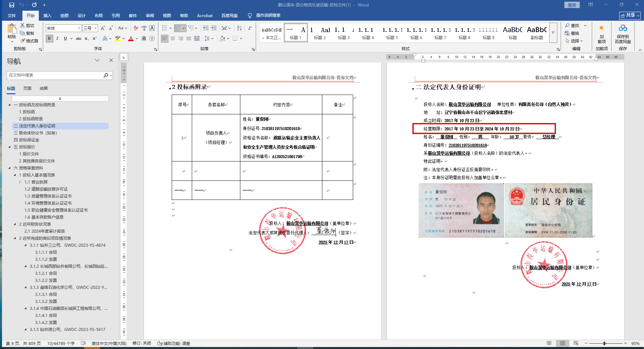Jump to 四 投标保证金 heading
Screen dimensions: 644x349
(26, 140)
